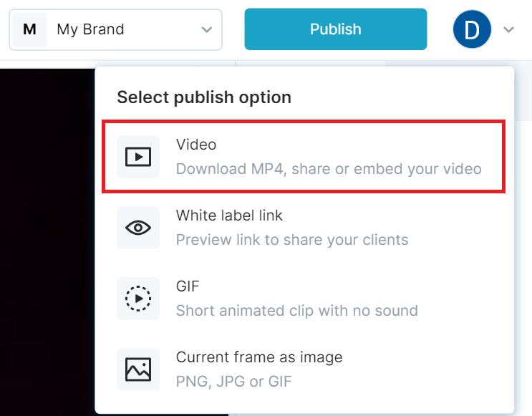Choose the White label link option

click(x=229, y=216)
